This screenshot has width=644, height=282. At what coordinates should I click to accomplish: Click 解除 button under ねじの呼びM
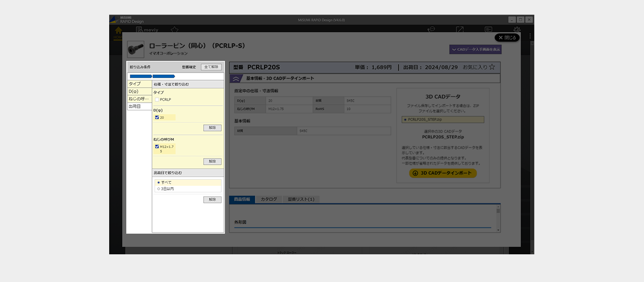212,162
